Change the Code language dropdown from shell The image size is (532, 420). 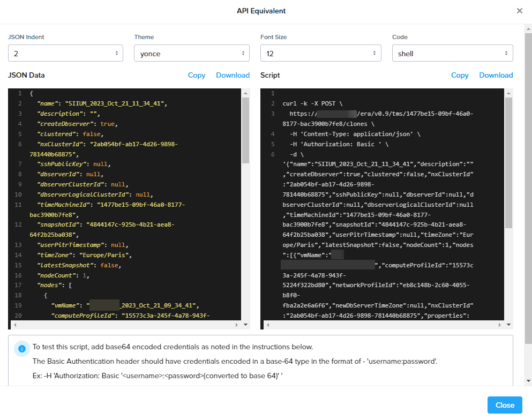pos(452,54)
